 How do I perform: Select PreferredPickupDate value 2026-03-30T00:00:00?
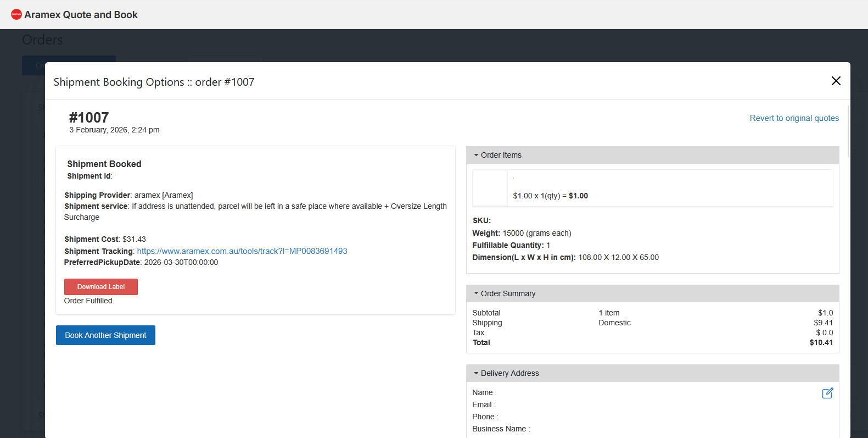[x=181, y=262]
